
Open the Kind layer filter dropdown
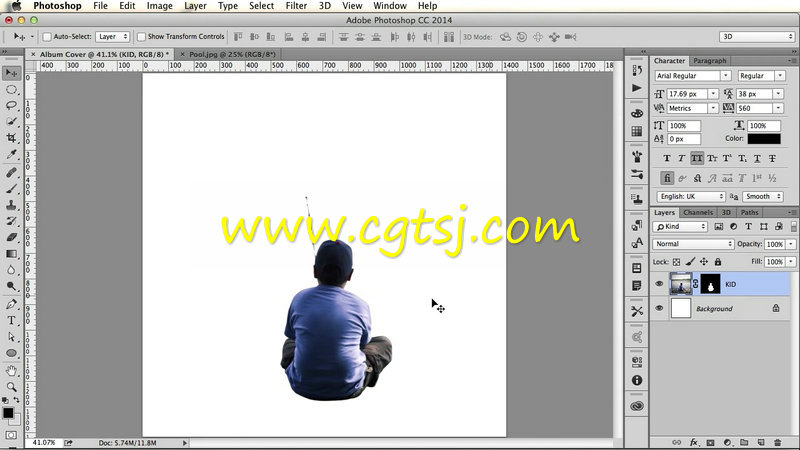coord(680,227)
